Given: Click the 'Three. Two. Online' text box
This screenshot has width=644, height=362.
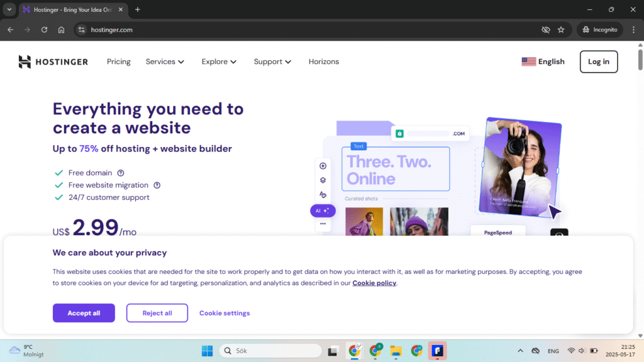Looking at the screenshot, I should click(396, 169).
